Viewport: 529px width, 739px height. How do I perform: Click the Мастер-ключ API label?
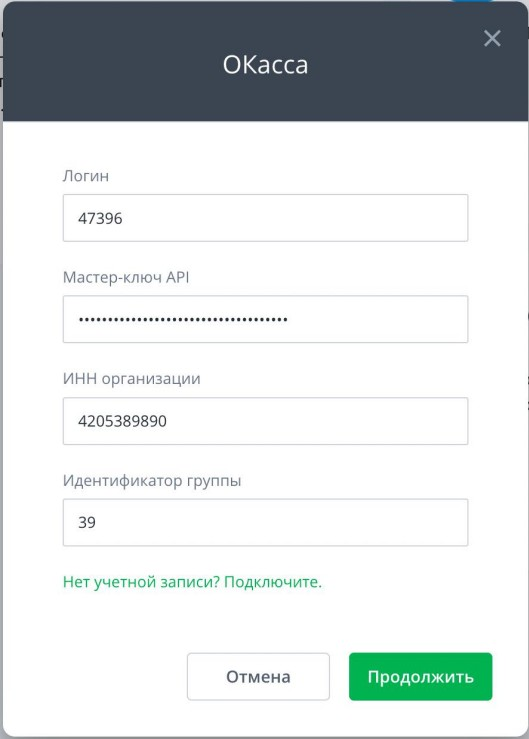pyautogui.click(x=126, y=277)
